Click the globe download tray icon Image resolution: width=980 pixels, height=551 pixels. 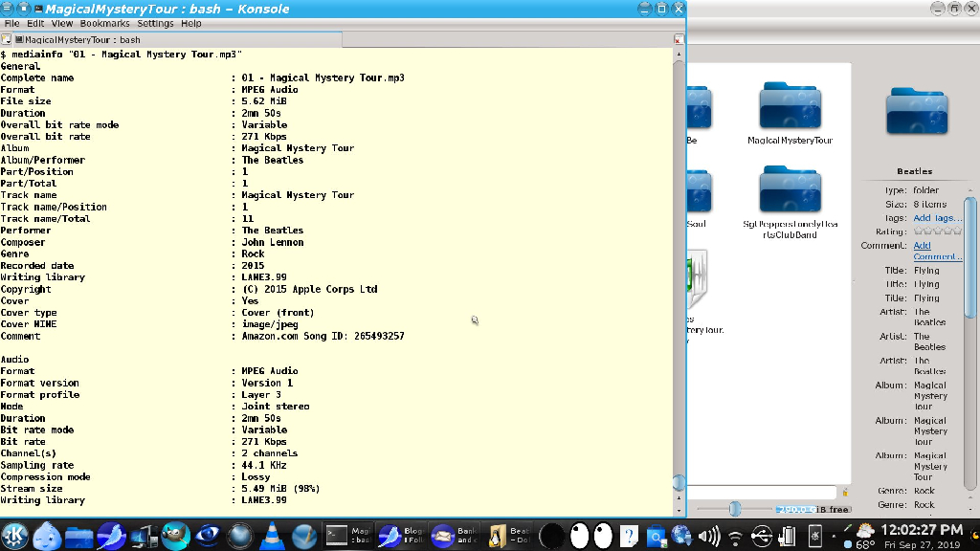point(681,536)
